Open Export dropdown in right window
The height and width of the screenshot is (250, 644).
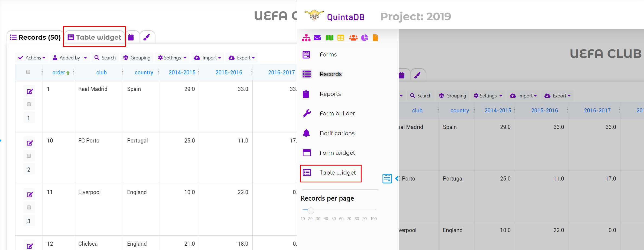[x=558, y=96]
